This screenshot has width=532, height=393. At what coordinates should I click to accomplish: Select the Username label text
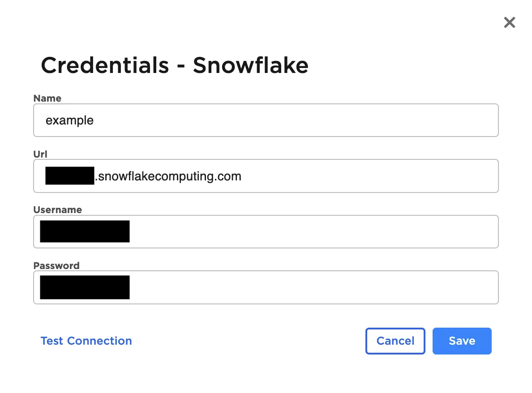click(57, 209)
